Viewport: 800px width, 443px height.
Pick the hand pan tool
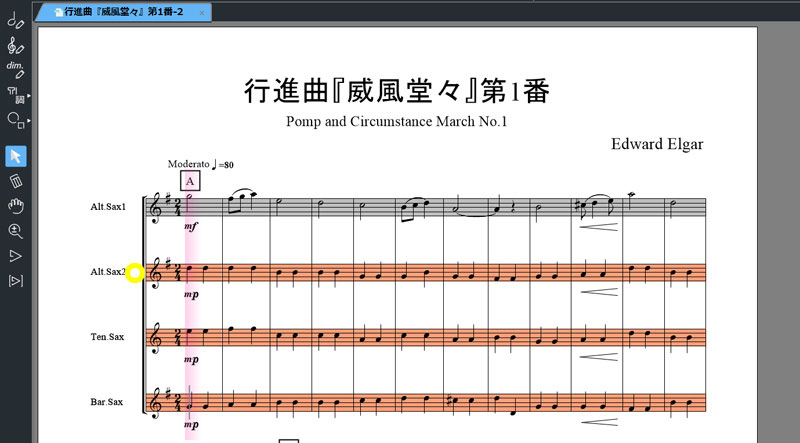coord(16,206)
